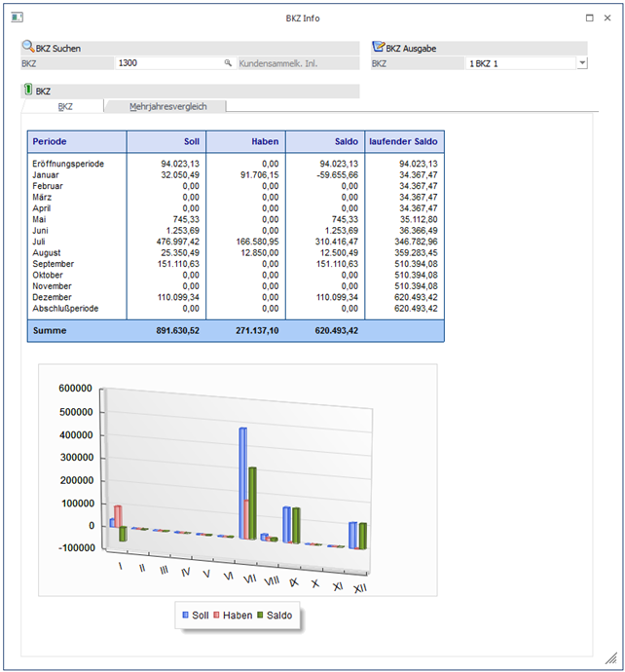Open the BKZ Ausgabe dropdown arrow
This screenshot has height=672, width=625.
click(x=582, y=63)
